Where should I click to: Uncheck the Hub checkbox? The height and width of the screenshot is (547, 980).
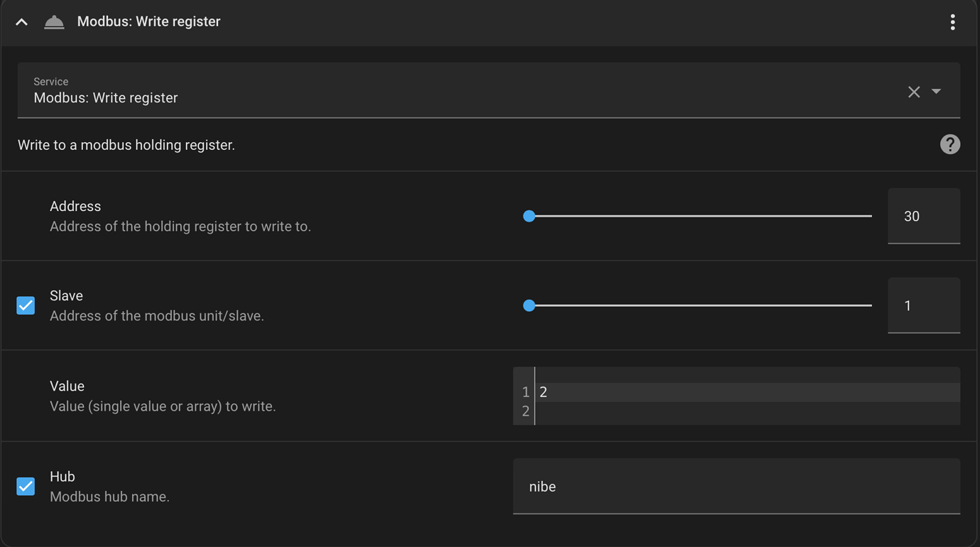coord(26,487)
